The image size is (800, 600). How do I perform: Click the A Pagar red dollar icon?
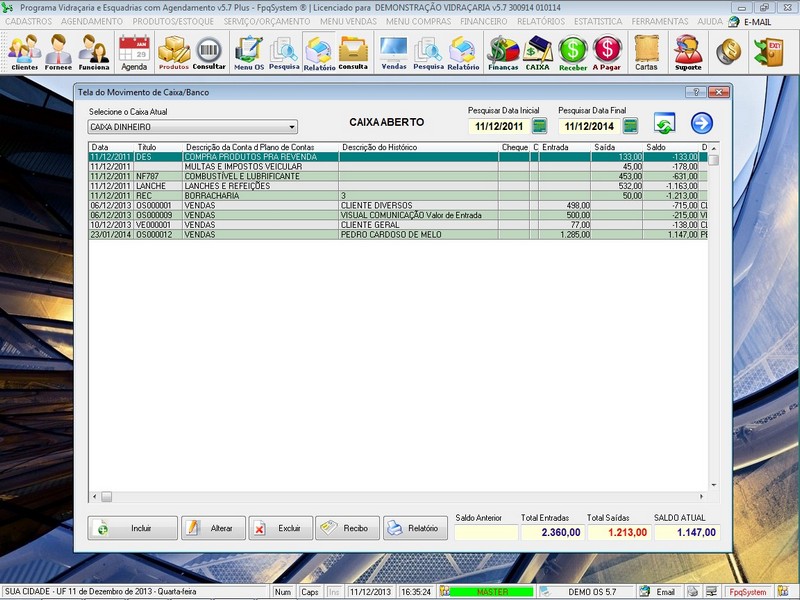(607, 51)
